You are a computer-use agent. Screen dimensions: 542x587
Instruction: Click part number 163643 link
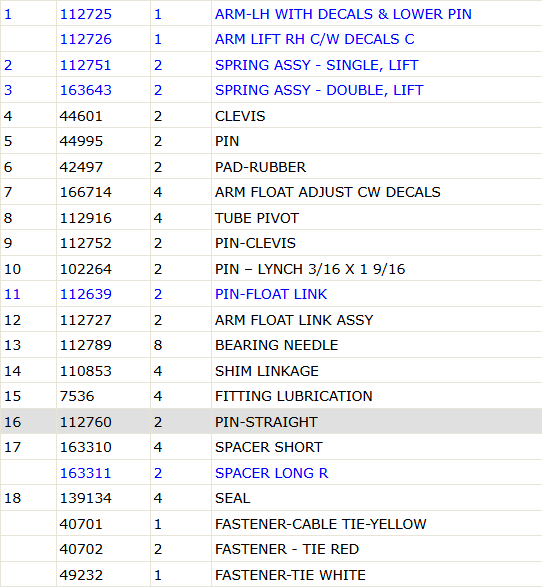click(86, 90)
